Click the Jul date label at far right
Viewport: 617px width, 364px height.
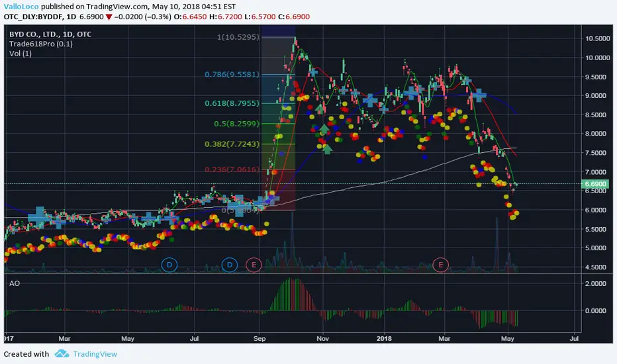[x=574, y=338]
